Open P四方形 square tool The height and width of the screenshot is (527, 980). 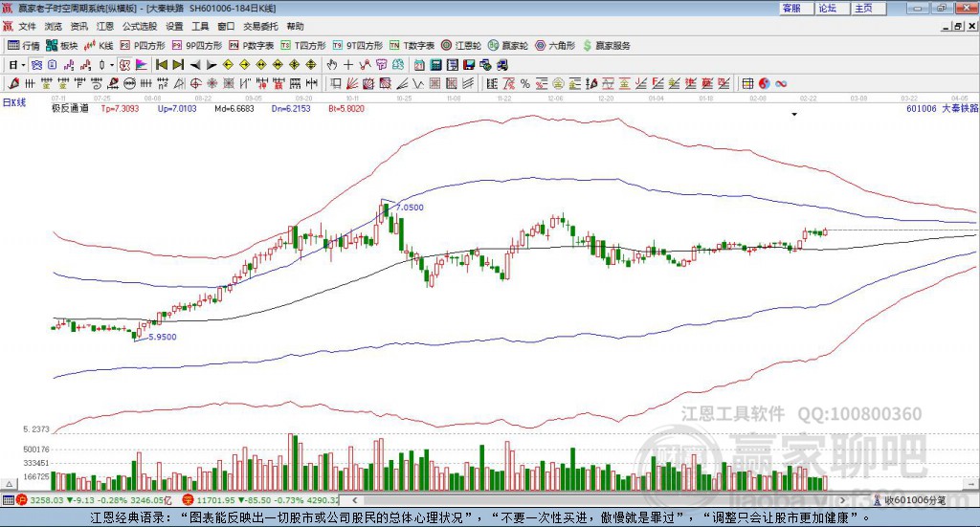143,46
